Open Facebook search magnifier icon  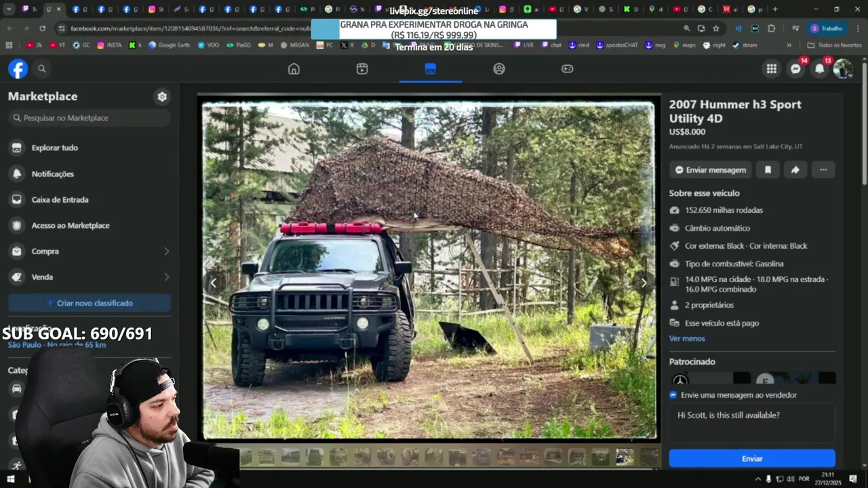pos(42,68)
